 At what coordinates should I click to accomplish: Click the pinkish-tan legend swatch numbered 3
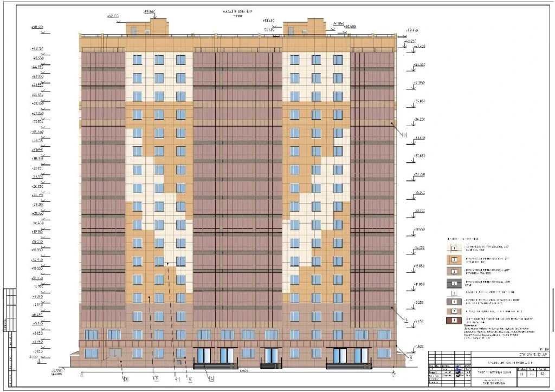pyautogui.click(x=454, y=271)
